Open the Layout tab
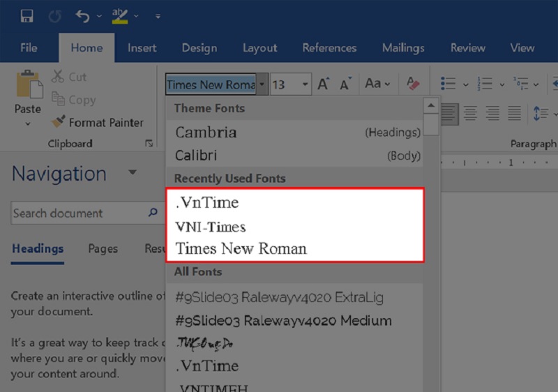Screen dimensions: 558x392 (259, 47)
